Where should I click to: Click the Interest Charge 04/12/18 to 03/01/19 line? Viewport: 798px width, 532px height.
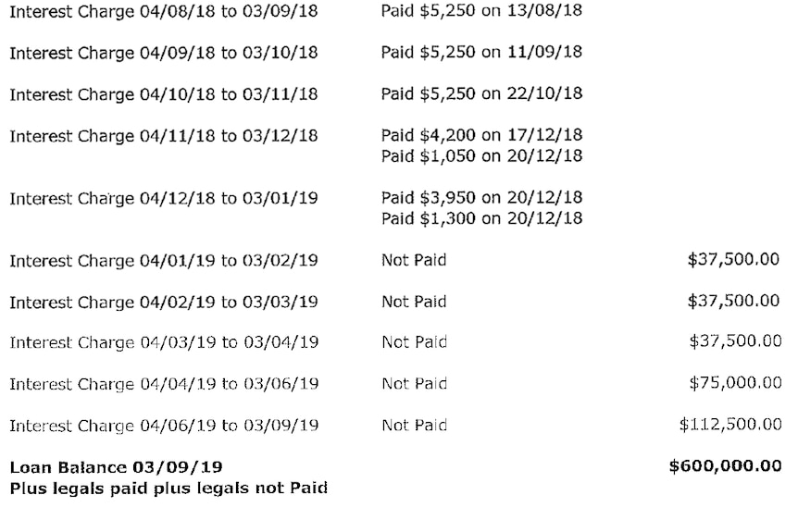[163, 199]
